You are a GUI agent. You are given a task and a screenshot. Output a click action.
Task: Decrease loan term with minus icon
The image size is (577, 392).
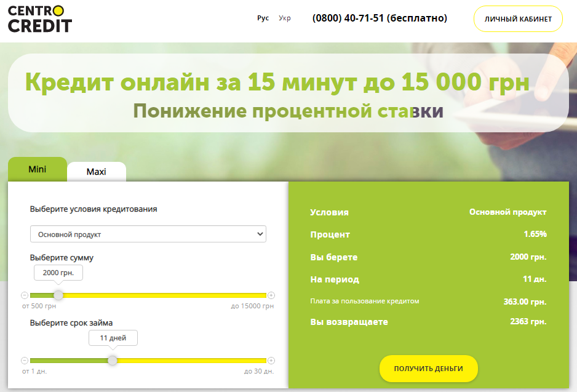pos(25,361)
